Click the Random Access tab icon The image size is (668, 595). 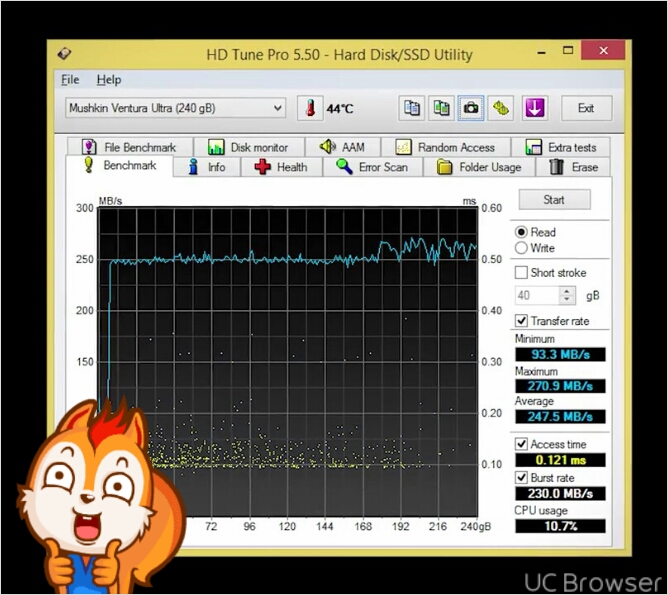pyautogui.click(x=403, y=147)
